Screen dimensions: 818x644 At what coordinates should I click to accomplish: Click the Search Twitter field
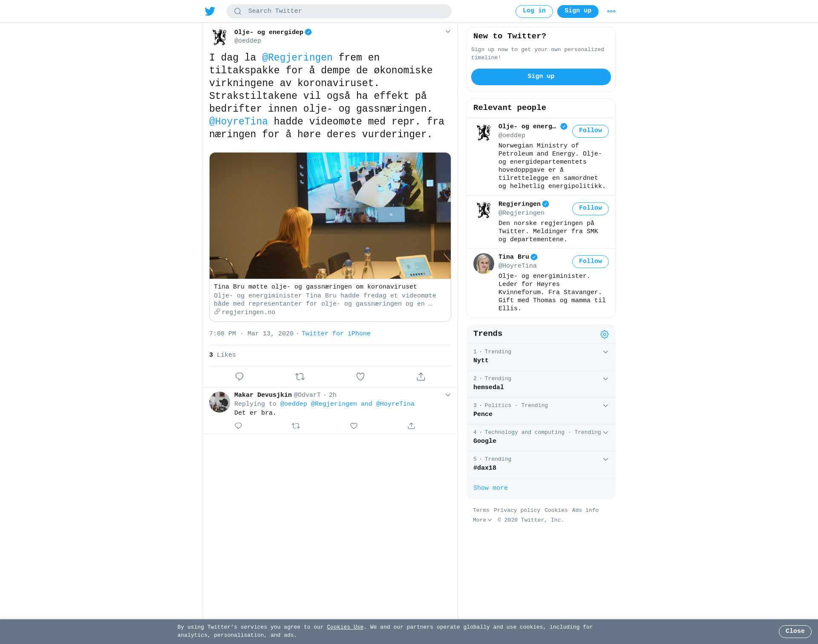[339, 12]
